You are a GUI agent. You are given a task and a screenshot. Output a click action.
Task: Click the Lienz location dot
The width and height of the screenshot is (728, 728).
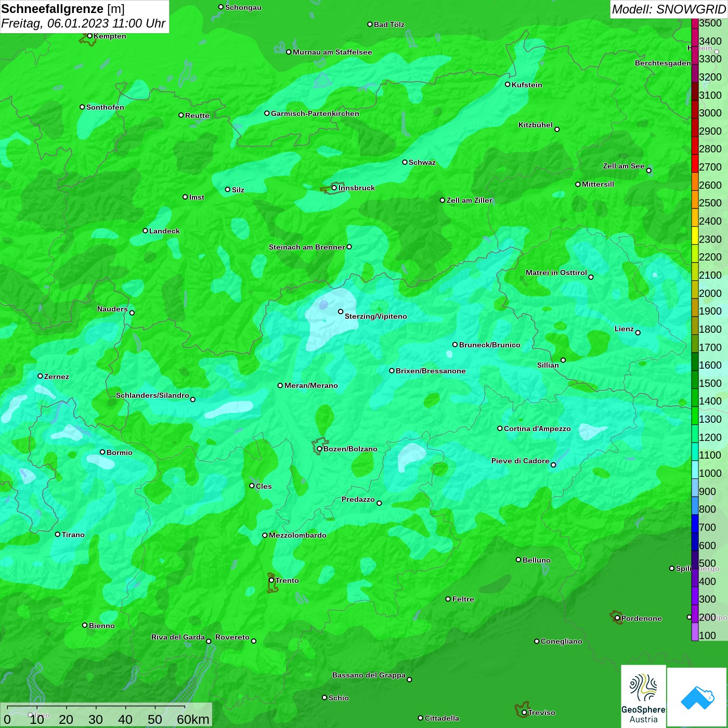click(x=638, y=333)
